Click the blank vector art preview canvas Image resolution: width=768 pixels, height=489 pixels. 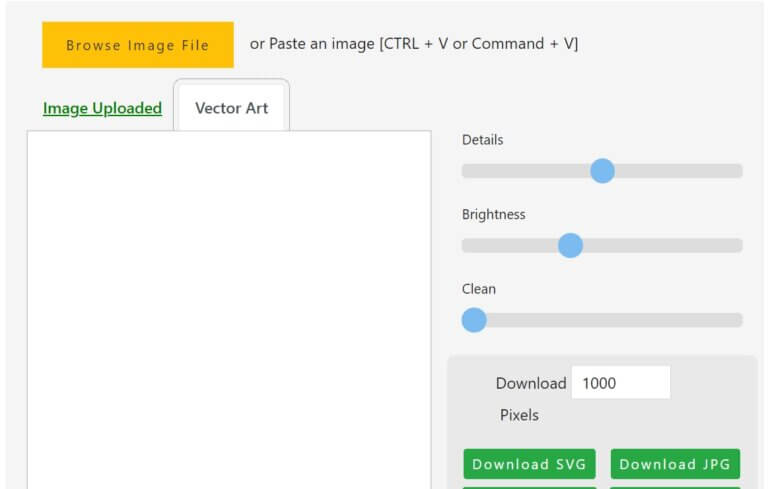click(x=228, y=310)
